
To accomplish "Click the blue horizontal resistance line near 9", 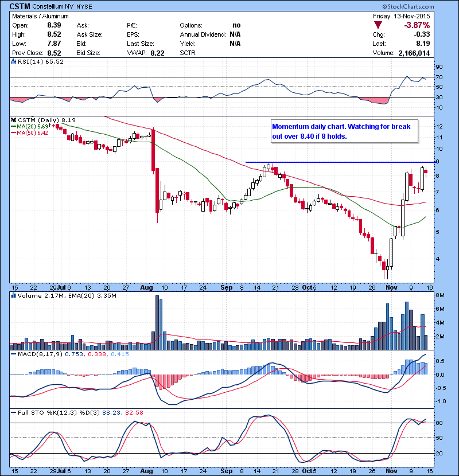I will pos(341,162).
